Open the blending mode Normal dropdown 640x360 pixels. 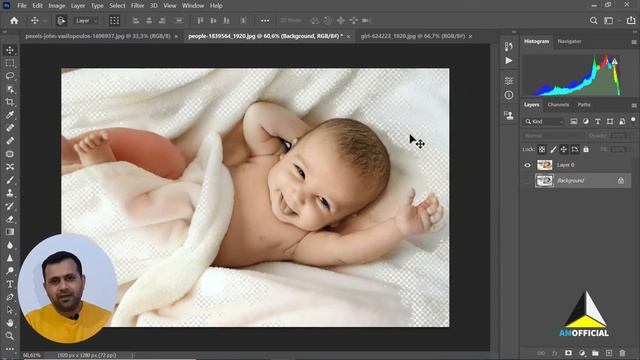tap(553, 136)
